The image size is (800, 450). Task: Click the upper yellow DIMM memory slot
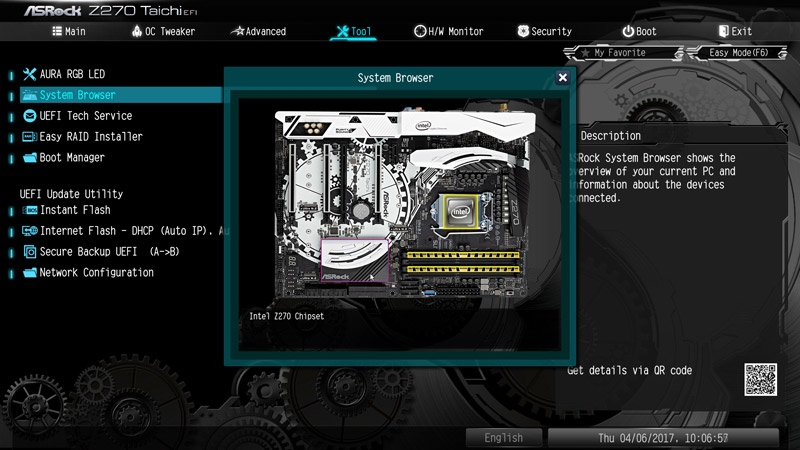463,255
